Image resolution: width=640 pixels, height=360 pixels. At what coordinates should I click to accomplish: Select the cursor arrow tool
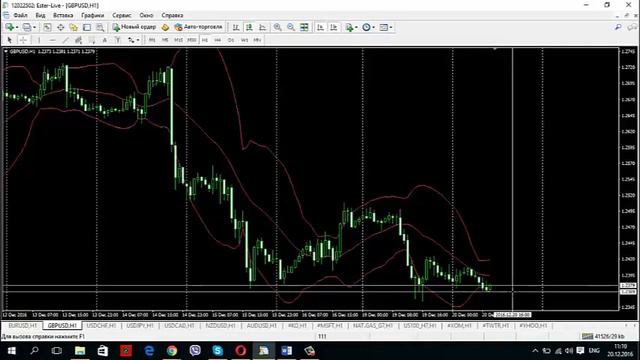coord(10,40)
